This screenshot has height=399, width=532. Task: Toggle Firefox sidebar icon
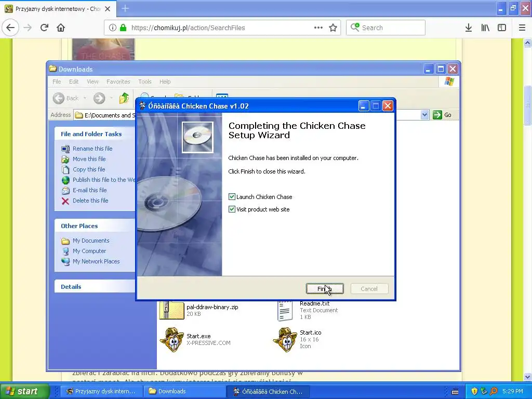(x=502, y=28)
